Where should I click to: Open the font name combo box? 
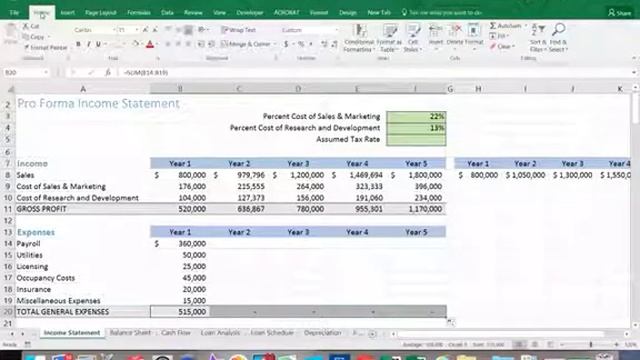point(94,30)
